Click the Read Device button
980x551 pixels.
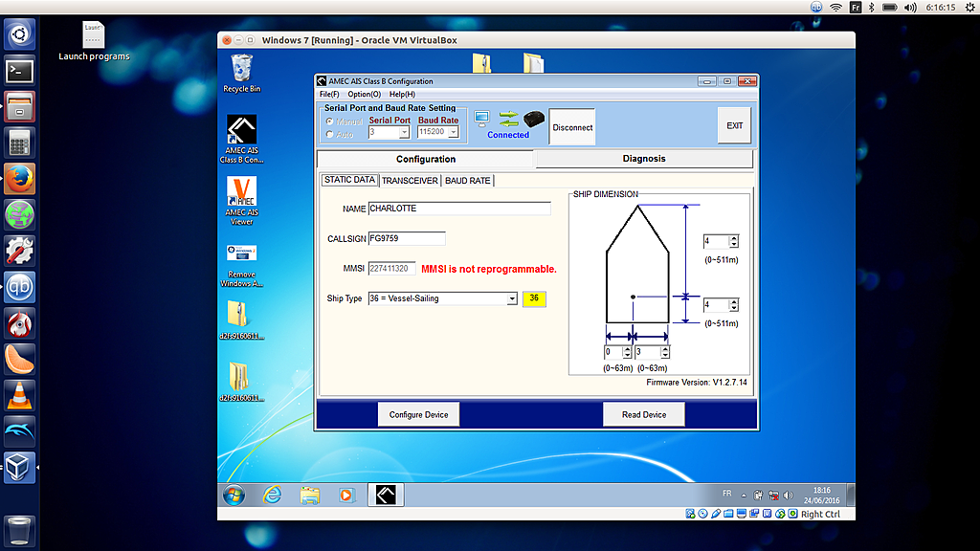click(x=644, y=415)
